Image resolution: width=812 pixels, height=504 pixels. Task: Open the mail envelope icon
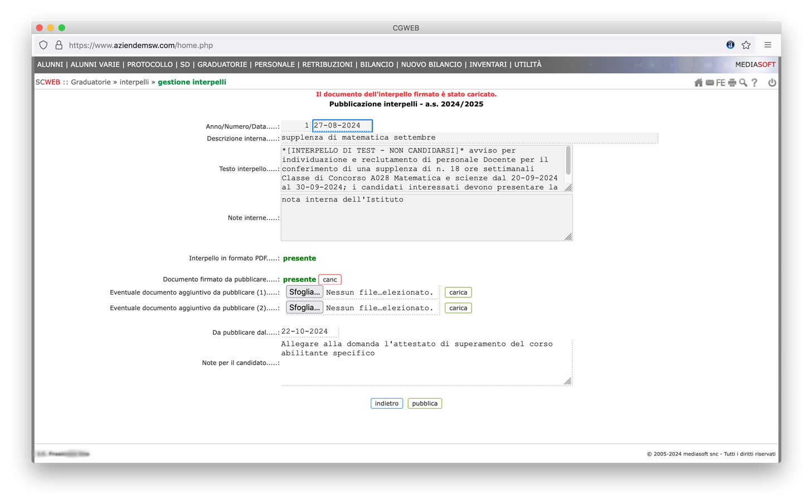coord(709,82)
